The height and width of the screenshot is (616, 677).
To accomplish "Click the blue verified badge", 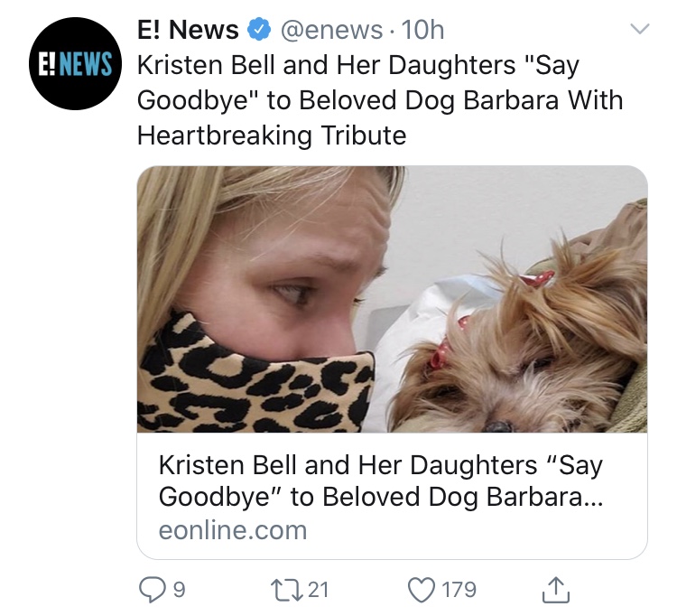I will [259, 30].
